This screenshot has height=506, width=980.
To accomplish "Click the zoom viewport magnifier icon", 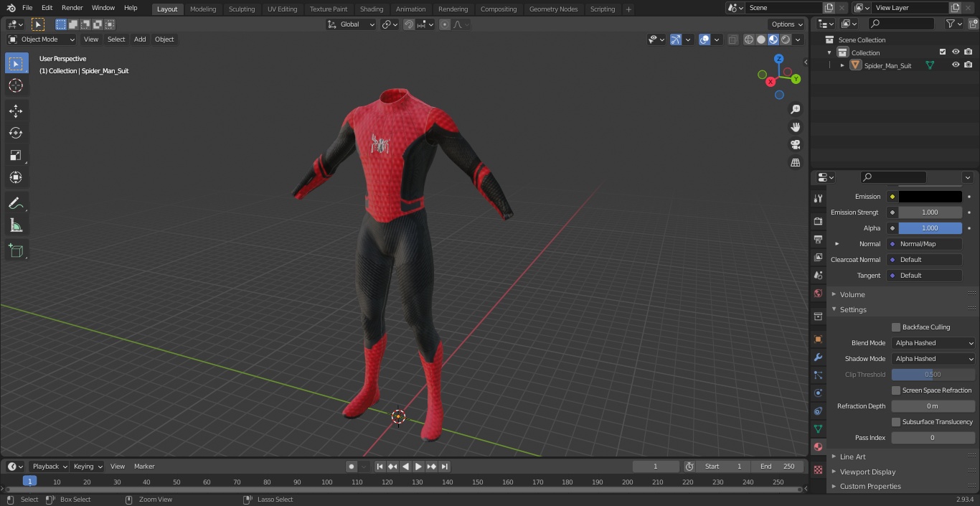I will tap(795, 109).
